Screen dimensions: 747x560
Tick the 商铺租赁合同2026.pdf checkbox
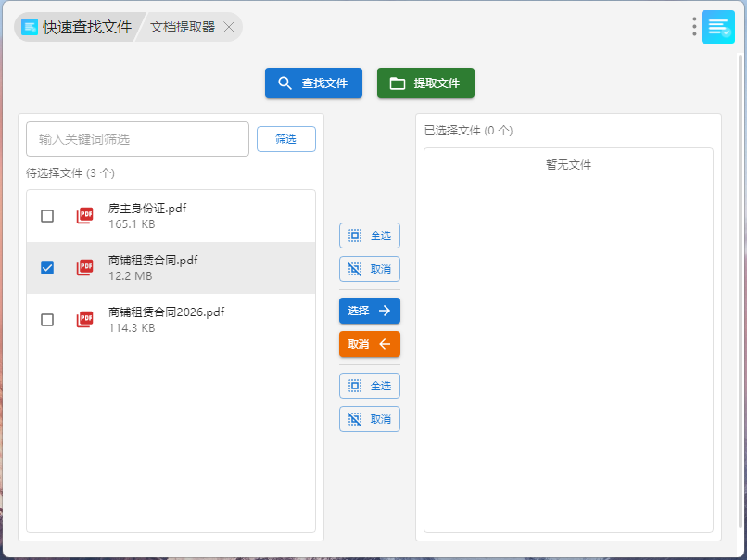coord(47,320)
